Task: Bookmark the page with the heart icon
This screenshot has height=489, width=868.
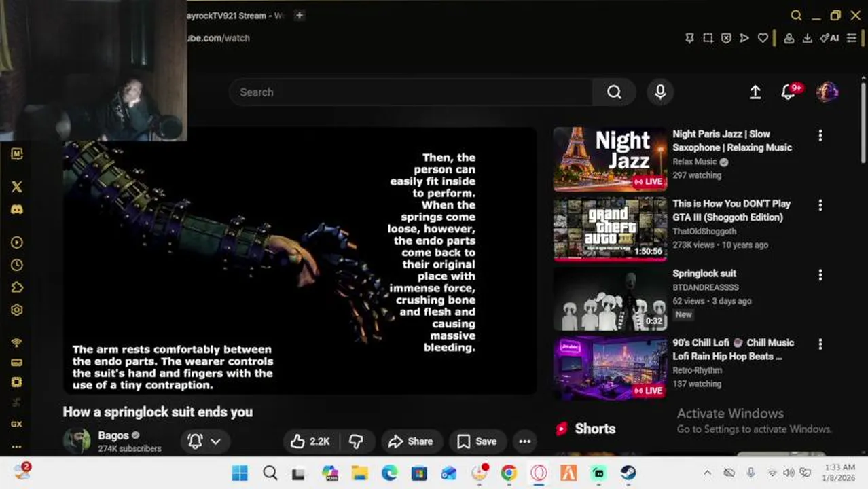Action: coord(763,38)
